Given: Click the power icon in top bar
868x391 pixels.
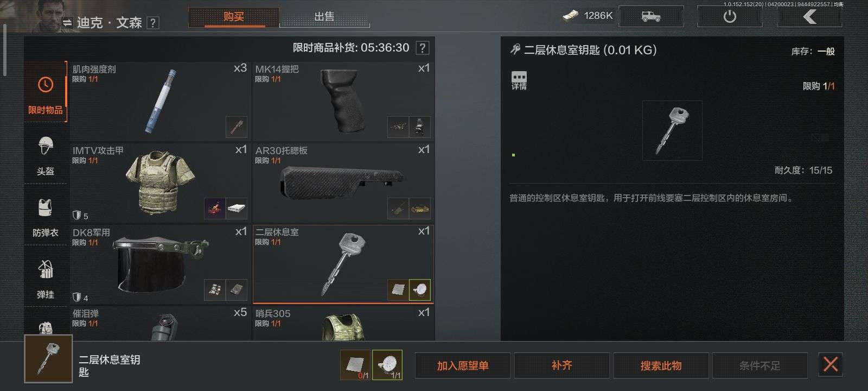Looking at the screenshot, I should (730, 16).
